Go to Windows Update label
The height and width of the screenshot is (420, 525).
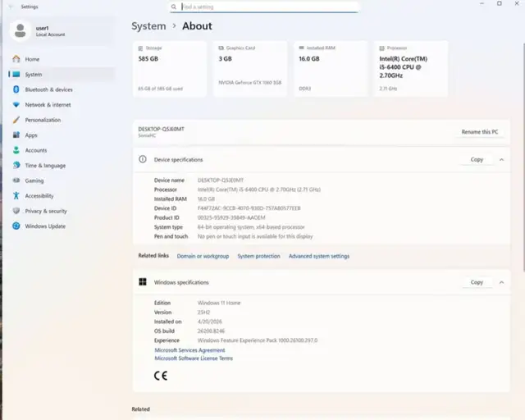(x=45, y=226)
